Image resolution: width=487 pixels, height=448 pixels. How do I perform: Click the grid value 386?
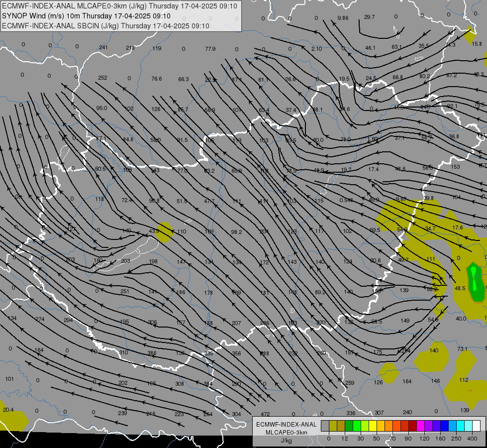tap(152, 353)
